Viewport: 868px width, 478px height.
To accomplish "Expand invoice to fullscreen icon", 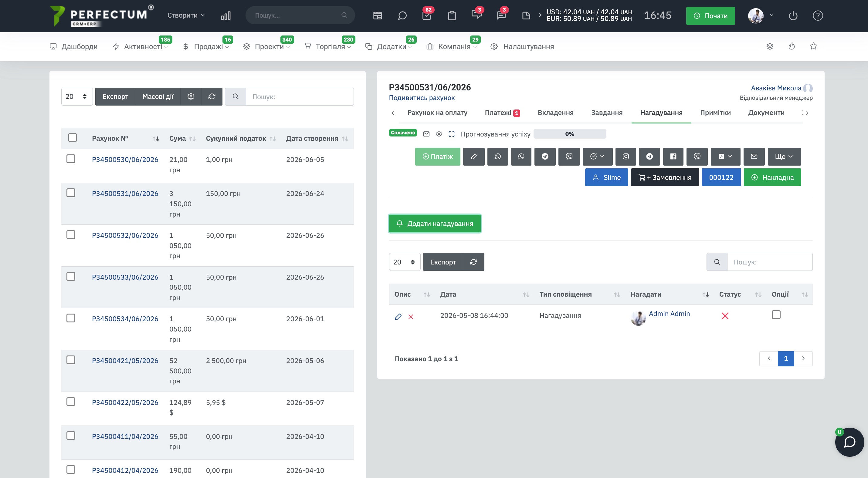I will pos(452,134).
